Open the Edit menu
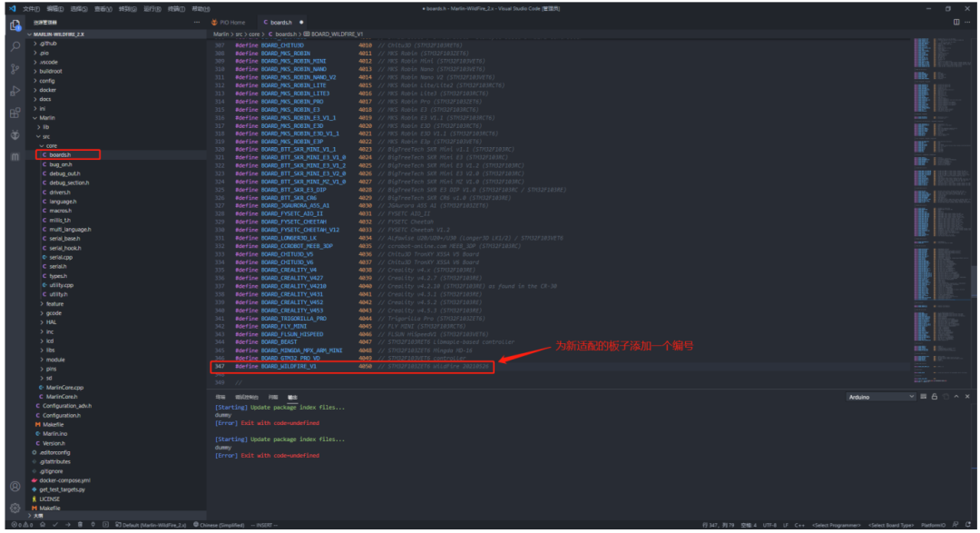 55,9
